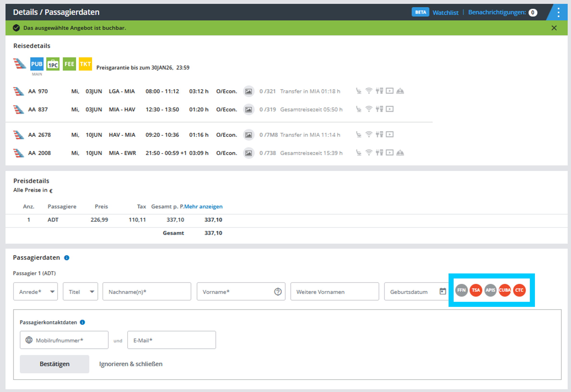Dismiss the green buchbar notification banner

[554, 28]
